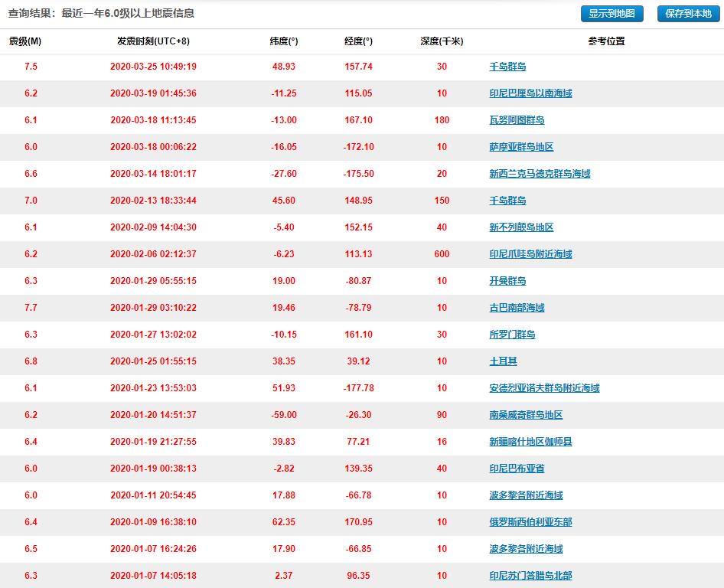Open the 印尼巴厘岛以南海域 link

pyautogui.click(x=530, y=93)
